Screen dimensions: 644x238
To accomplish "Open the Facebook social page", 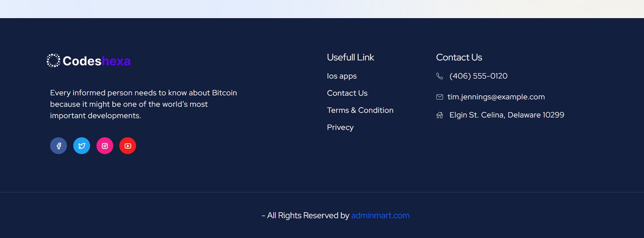I will [59, 146].
